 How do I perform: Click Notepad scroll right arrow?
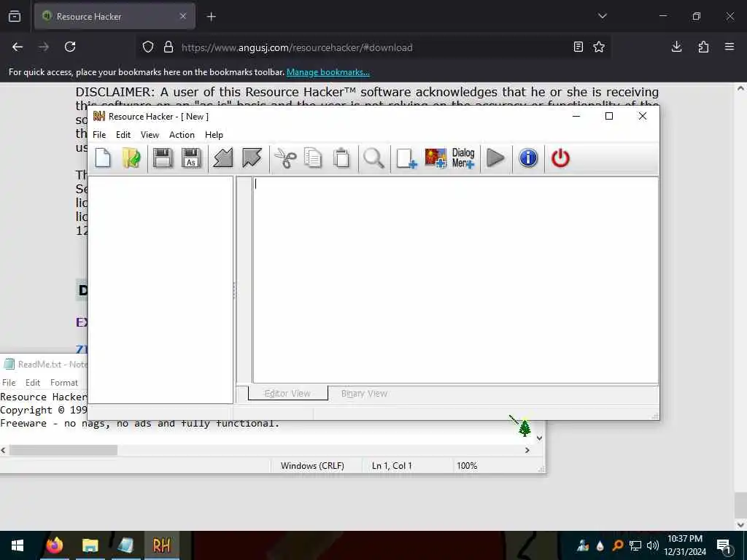(x=527, y=450)
